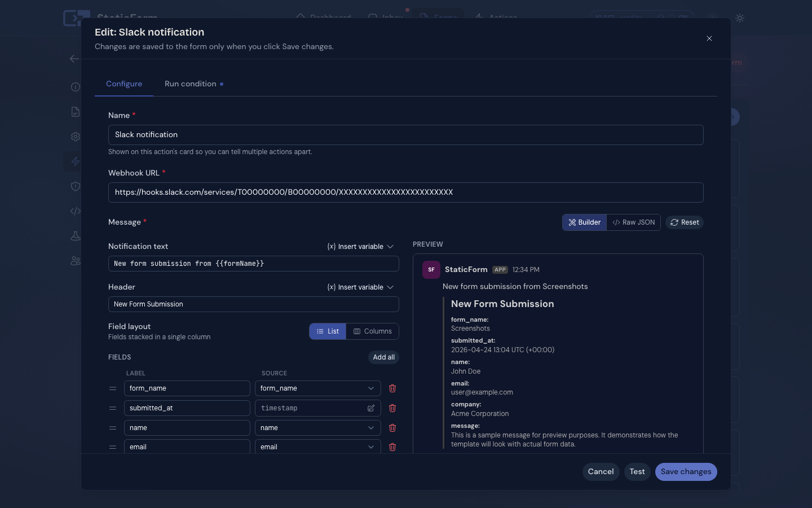Click user@example.com in the preview

click(482, 392)
